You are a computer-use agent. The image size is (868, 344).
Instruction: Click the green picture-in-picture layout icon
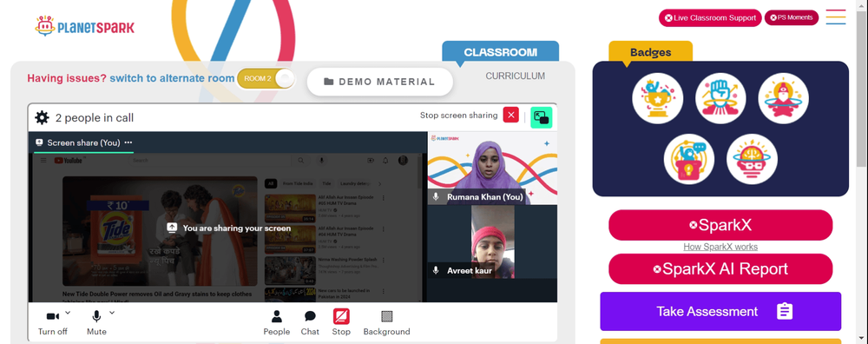[x=542, y=117]
